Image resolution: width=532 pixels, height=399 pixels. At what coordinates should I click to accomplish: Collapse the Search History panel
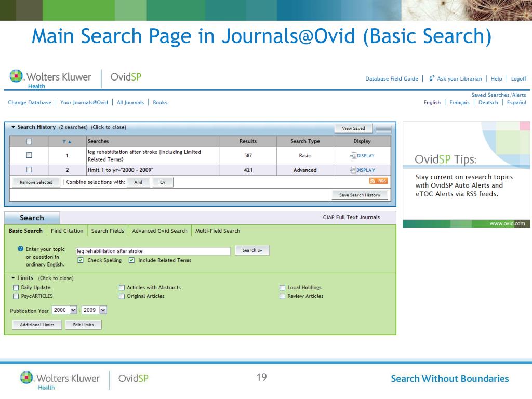[x=13, y=127]
